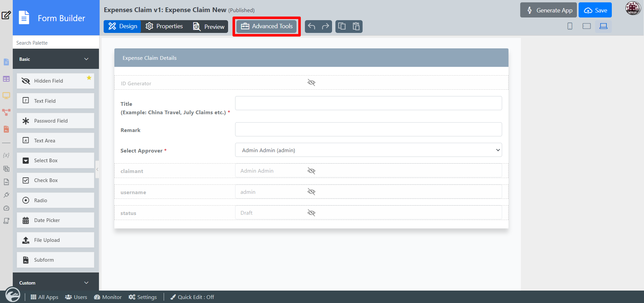The width and height of the screenshot is (644, 303).
Task: Click into the Remark text input
Action: click(368, 129)
